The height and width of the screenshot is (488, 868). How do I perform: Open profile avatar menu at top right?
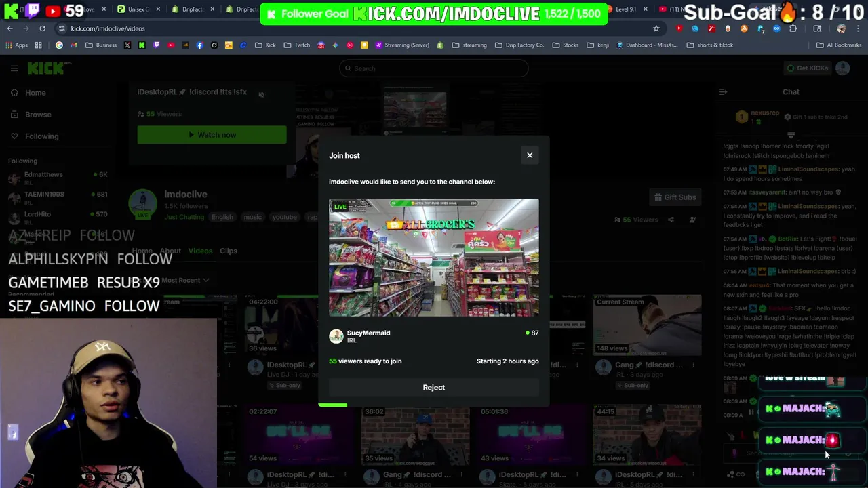pyautogui.click(x=843, y=68)
